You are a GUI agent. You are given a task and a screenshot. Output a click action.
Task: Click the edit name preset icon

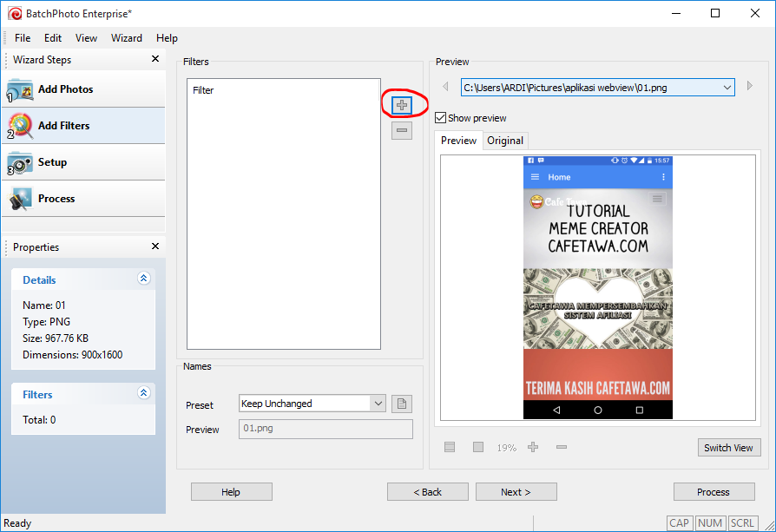401,404
